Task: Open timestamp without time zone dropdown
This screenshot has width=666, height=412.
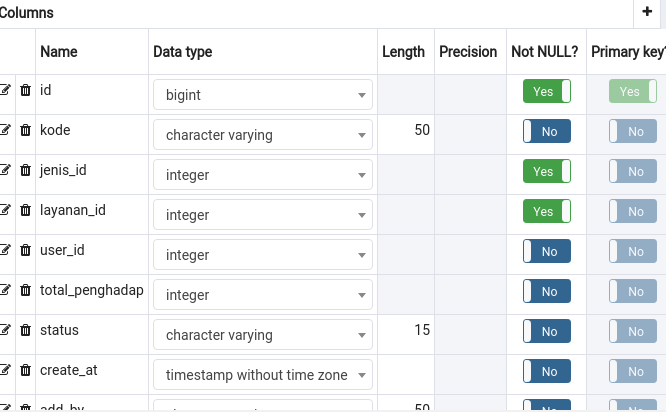Action: point(263,375)
